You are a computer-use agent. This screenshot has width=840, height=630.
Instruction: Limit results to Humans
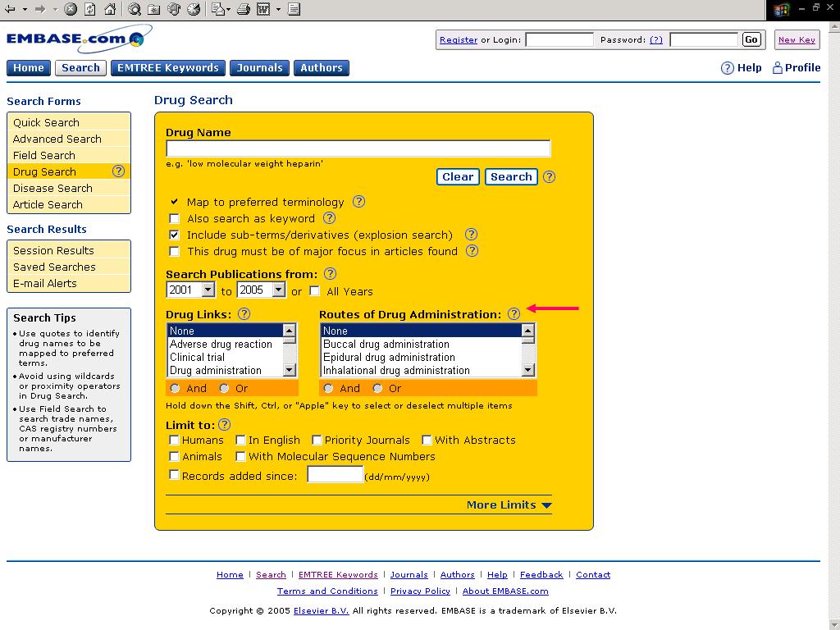pyautogui.click(x=174, y=440)
